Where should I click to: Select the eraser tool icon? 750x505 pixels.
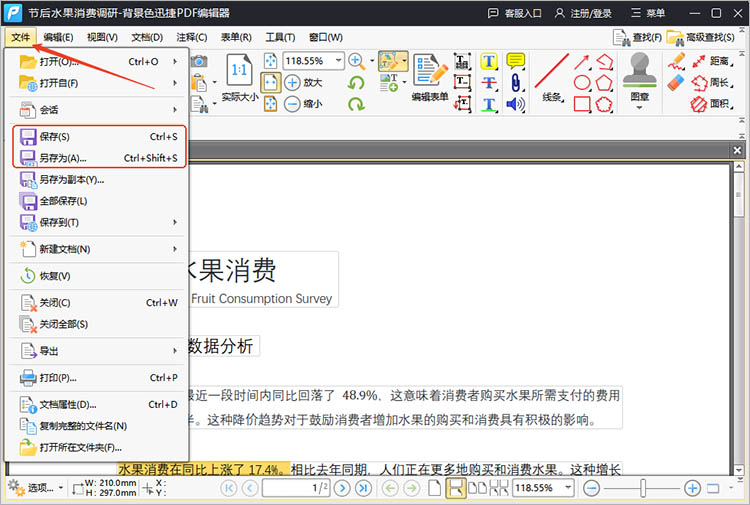point(676,83)
